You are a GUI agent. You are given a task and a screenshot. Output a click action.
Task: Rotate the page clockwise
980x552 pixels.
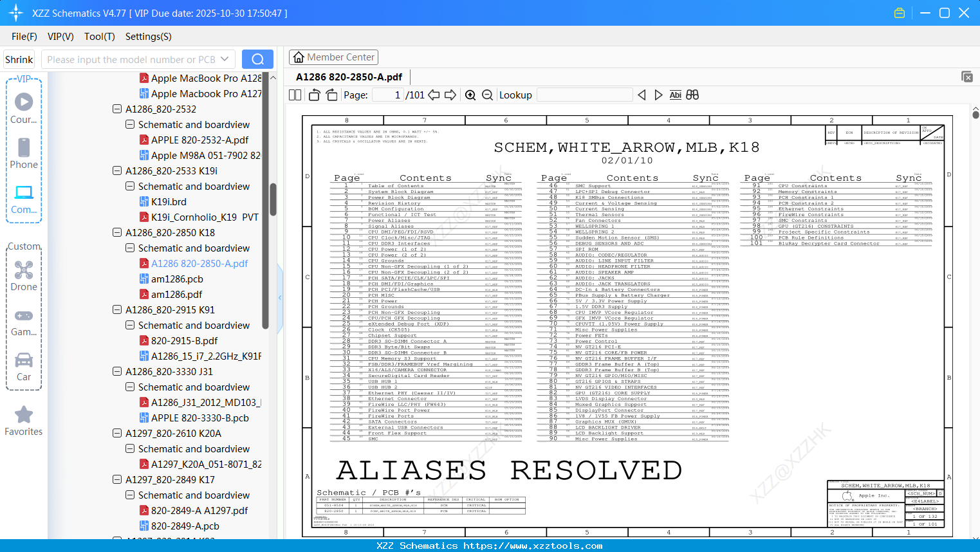point(331,95)
